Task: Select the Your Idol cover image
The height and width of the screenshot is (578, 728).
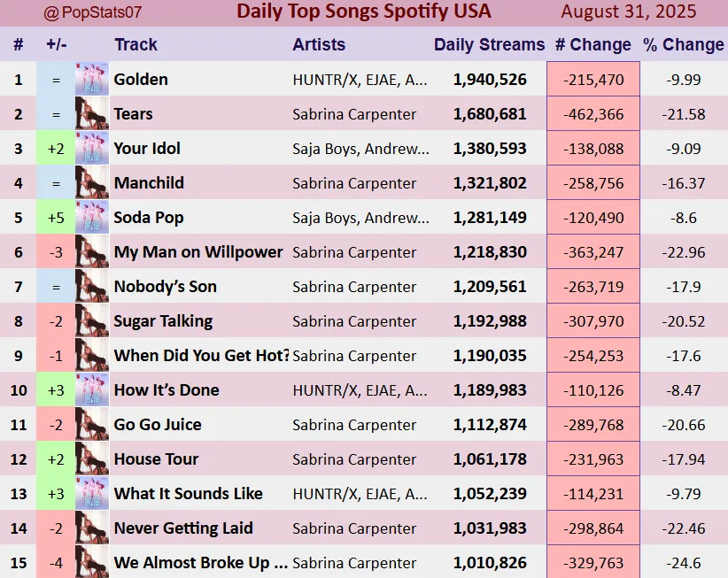Action: point(92,148)
